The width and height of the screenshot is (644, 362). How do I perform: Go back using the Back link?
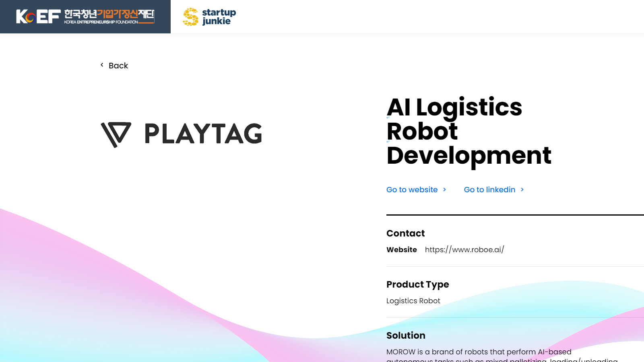[x=118, y=66]
